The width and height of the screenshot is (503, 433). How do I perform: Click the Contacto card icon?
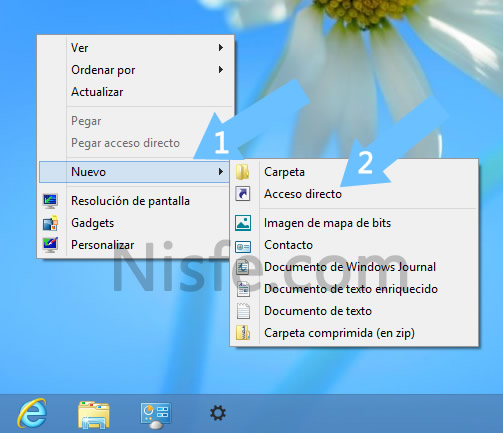coord(243,247)
